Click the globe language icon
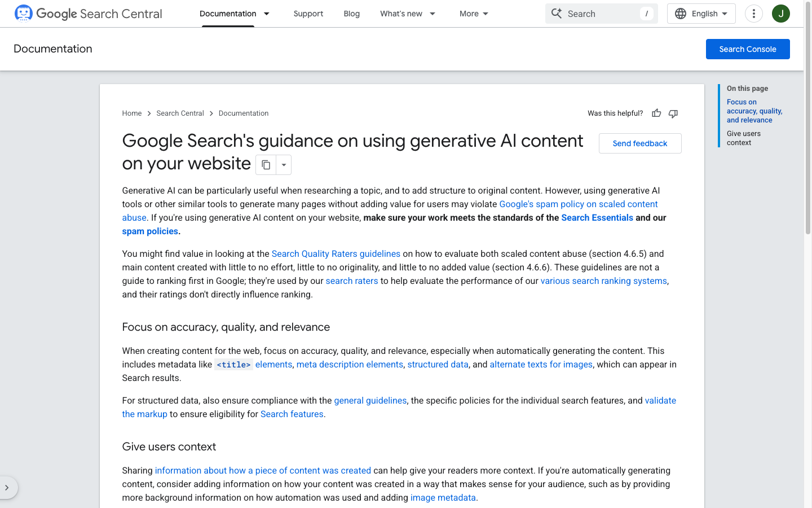812x508 pixels. point(681,14)
